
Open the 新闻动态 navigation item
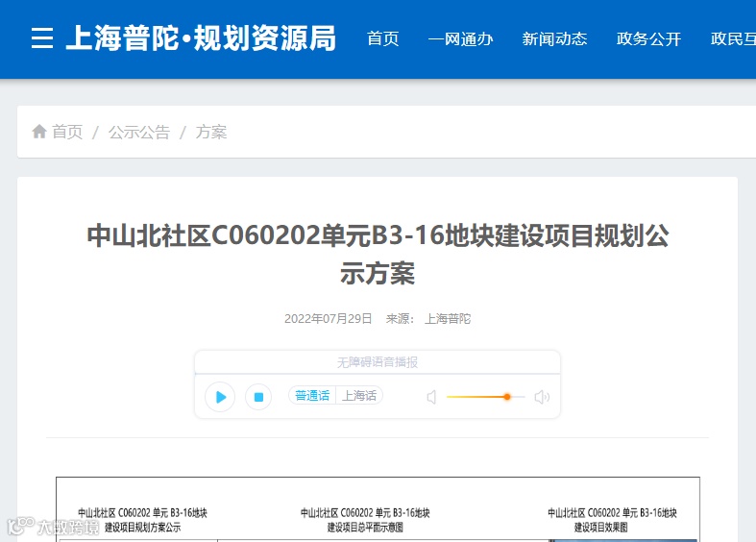[554, 38]
